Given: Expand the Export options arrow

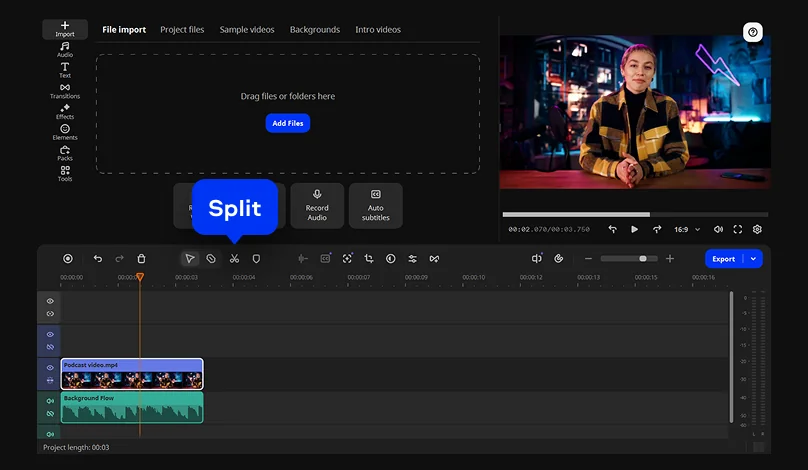Looking at the screenshot, I should click(x=753, y=259).
